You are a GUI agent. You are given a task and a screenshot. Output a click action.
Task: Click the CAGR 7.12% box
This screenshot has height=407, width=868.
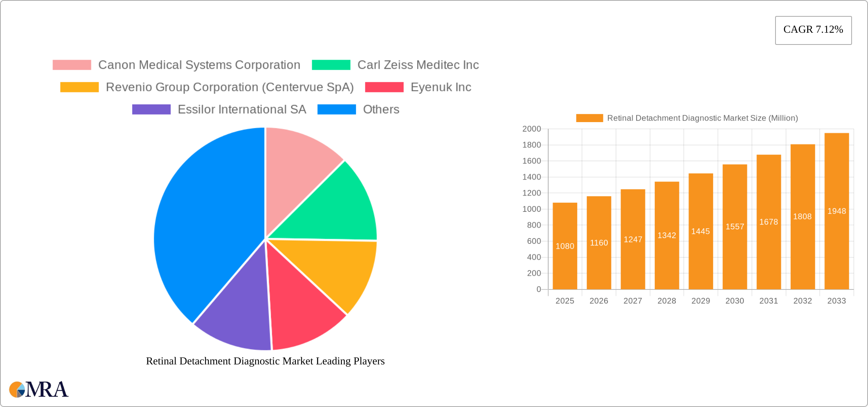814,30
